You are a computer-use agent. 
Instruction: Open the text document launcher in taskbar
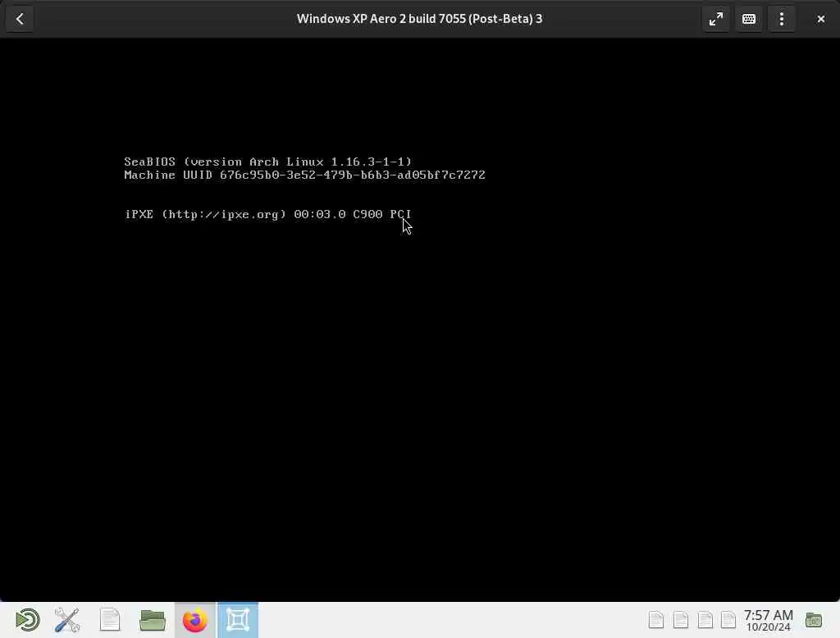(110, 620)
